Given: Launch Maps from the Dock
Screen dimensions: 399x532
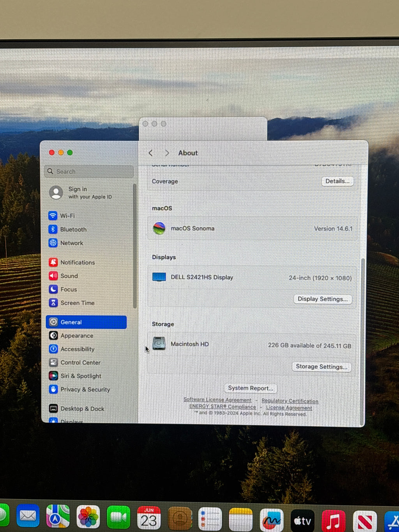Looking at the screenshot, I should pyautogui.click(x=58, y=516).
